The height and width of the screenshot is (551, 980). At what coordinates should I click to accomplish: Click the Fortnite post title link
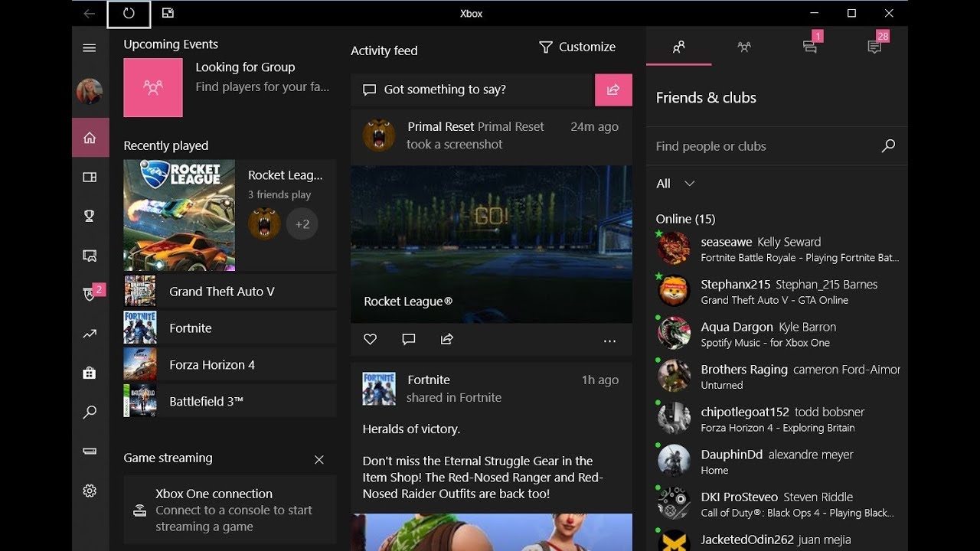click(x=429, y=380)
